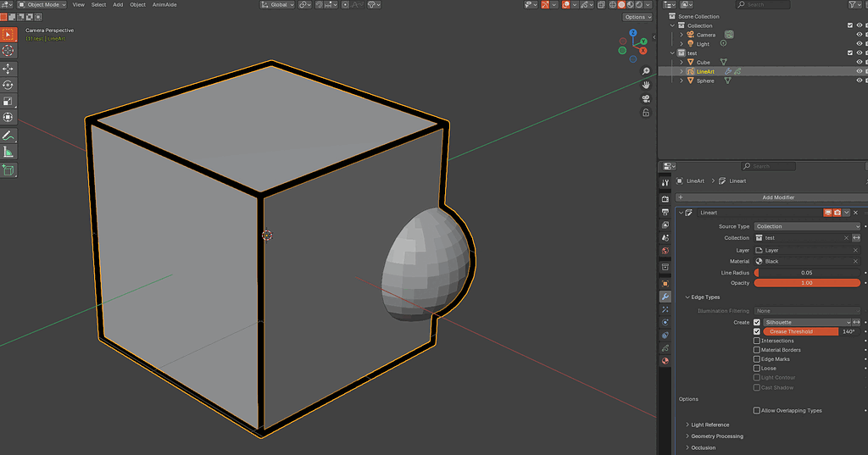This screenshot has width=868, height=455.
Task: Enable the Loose checkbox
Action: [x=757, y=368]
